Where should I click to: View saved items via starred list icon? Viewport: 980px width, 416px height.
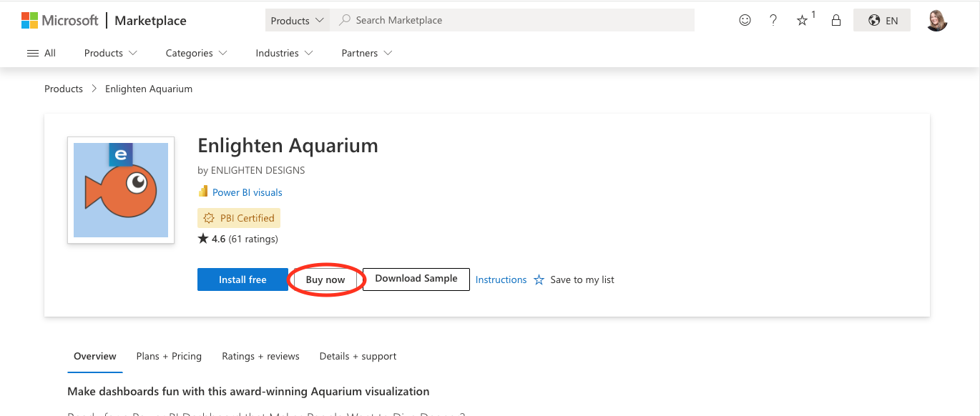coord(802,21)
